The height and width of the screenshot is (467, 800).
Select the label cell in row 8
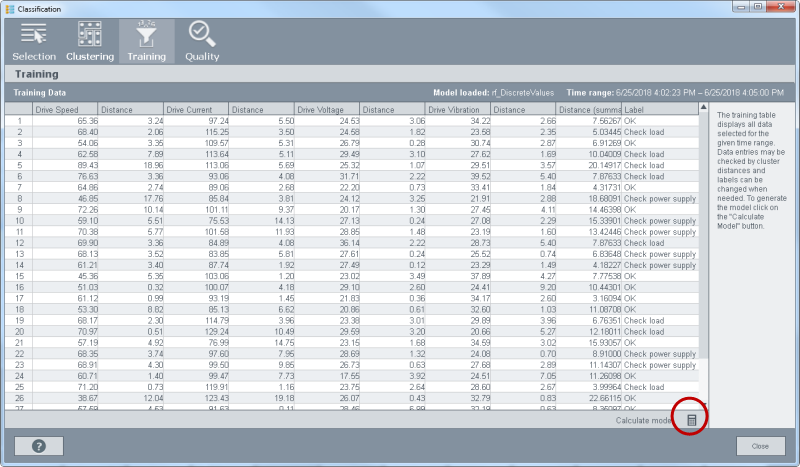click(x=660, y=199)
